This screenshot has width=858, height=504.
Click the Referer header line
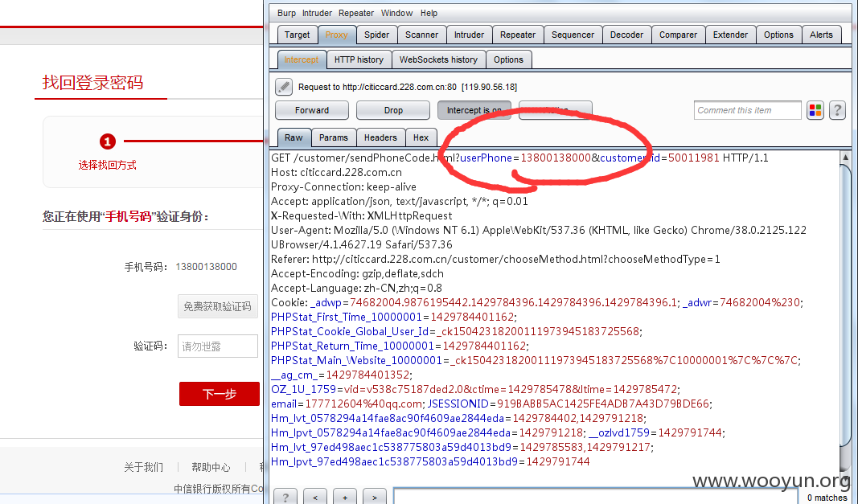496,260
